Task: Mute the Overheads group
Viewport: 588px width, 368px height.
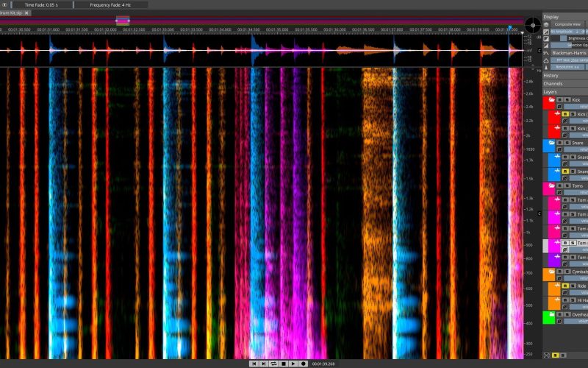Action: tap(560, 314)
